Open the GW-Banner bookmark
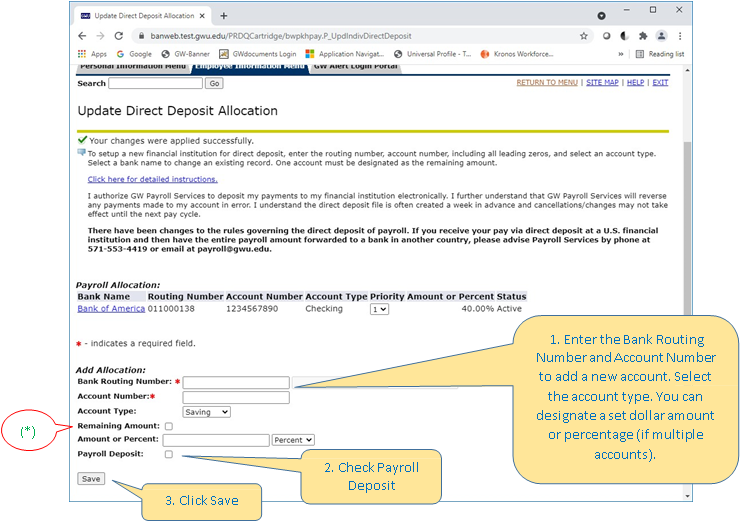The image size is (741, 522). tap(185, 54)
